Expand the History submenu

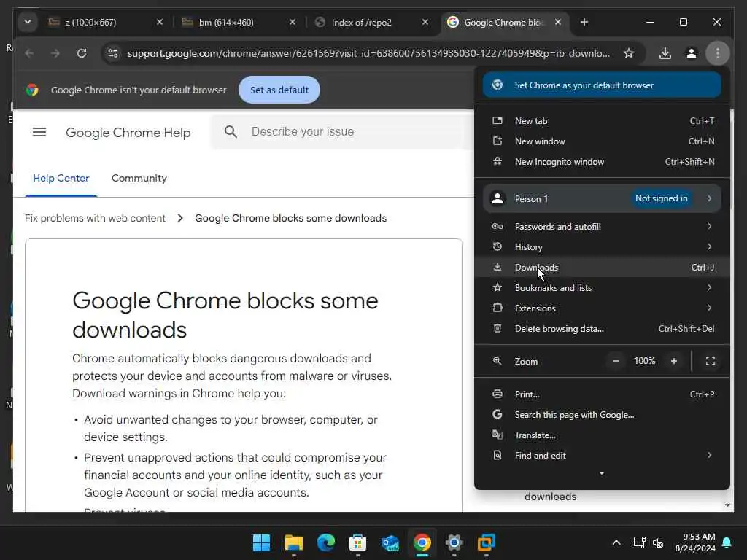click(602, 247)
